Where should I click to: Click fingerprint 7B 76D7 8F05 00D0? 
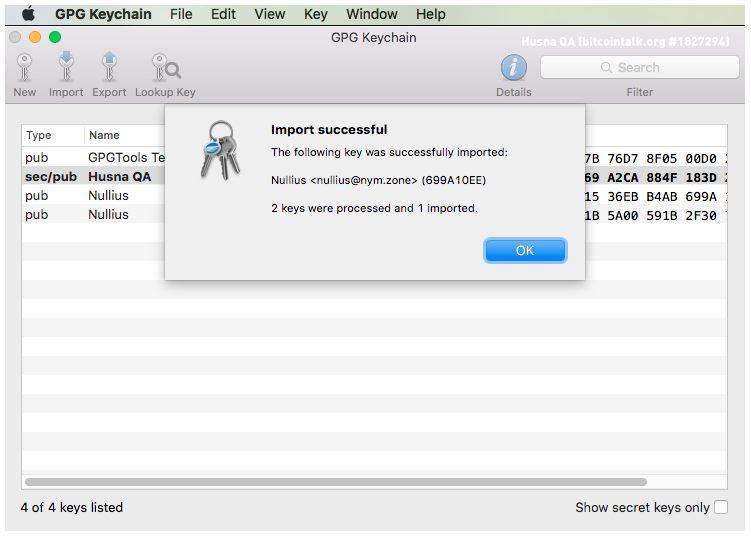click(x=650, y=159)
